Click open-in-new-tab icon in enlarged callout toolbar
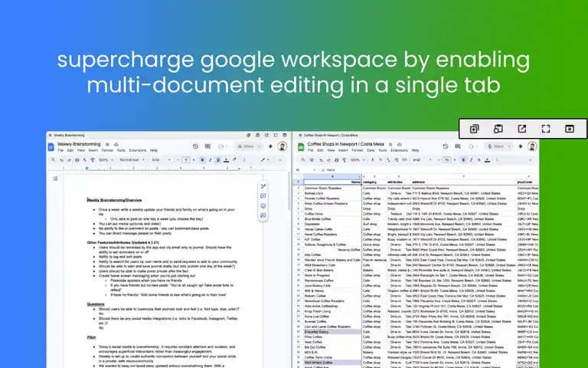 click(x=521, y=129)
